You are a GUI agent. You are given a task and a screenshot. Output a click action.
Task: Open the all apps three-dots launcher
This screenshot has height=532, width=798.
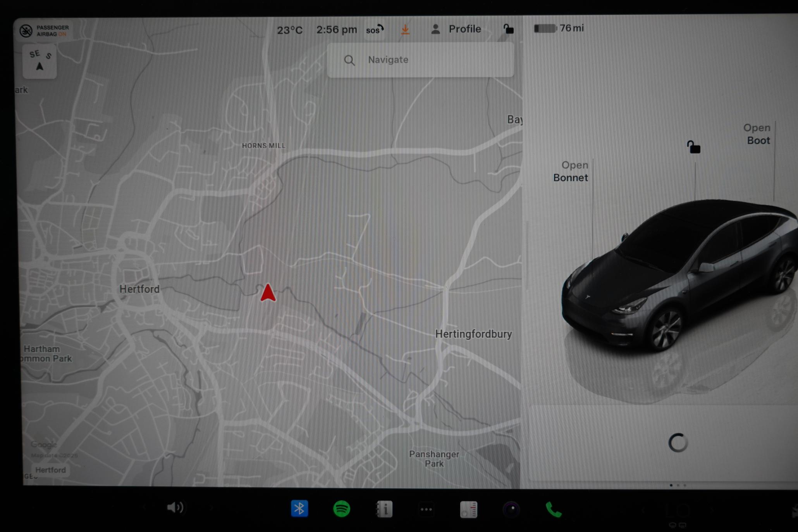coord(427,510)
